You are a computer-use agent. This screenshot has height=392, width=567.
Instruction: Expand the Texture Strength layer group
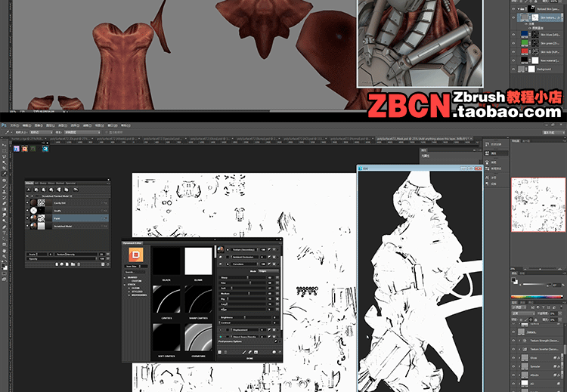click(519, 341)
